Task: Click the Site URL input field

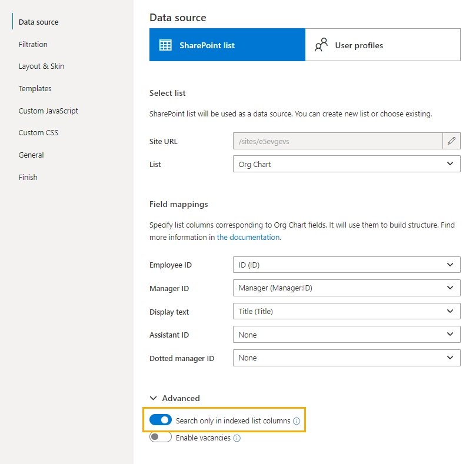Action: (338, 141)
